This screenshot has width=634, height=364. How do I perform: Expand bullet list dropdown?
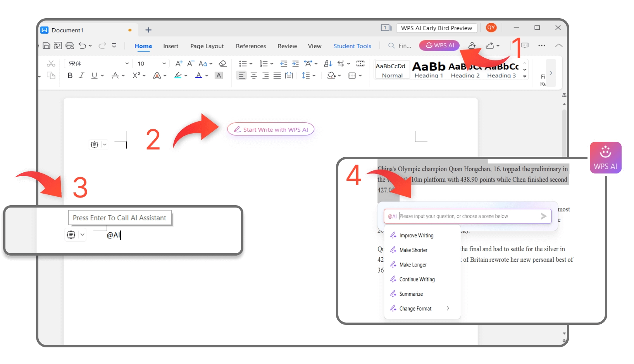(x=251, y=64)
